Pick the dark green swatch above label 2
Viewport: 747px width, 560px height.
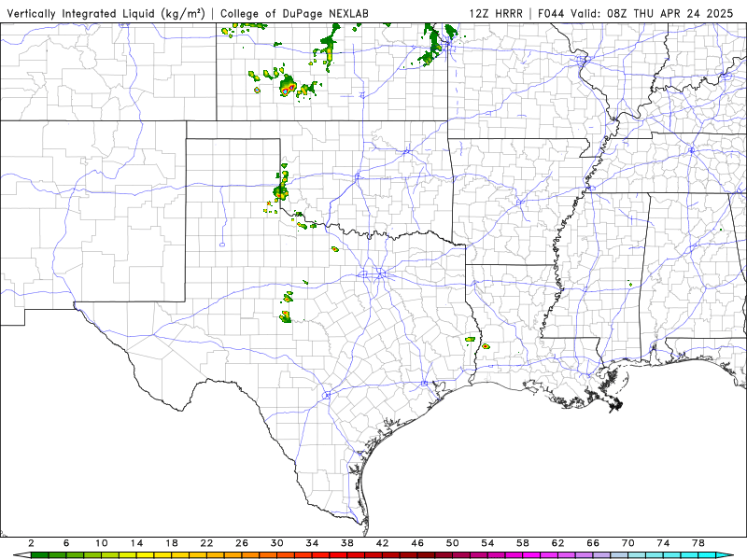pos(40,555)
